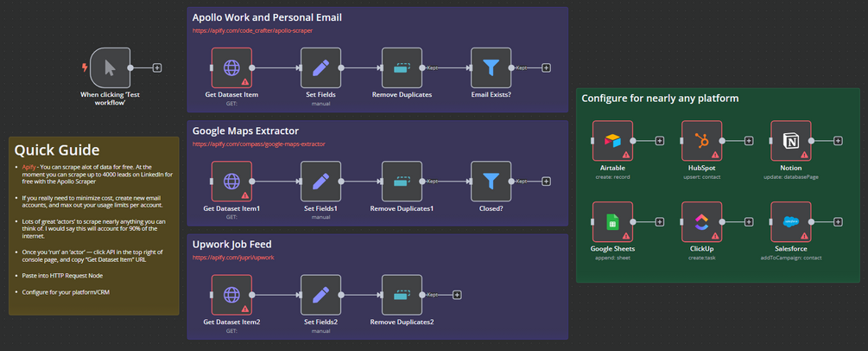Viewport: 868px width, 351px height.
Task: Click the warning icon on Get Dataset Item2
Action: pos(244,309)
